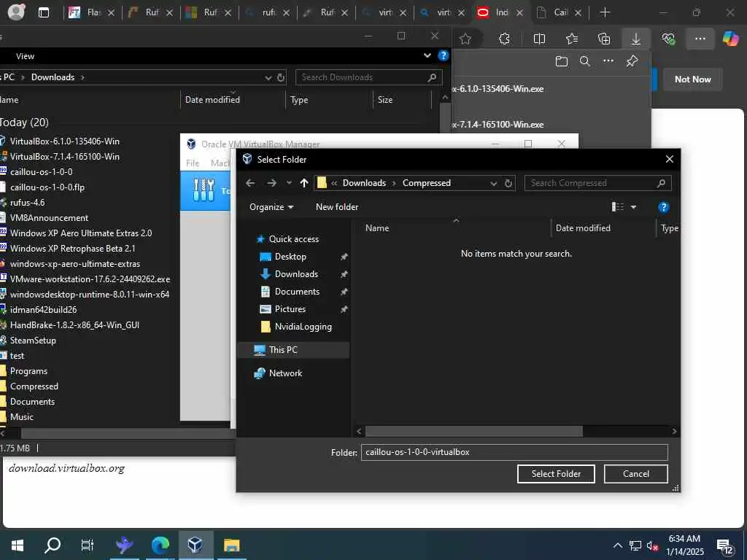Search downloads in Edge downloads panel
The width and height of the screenshot is (747, 560).
584,61
